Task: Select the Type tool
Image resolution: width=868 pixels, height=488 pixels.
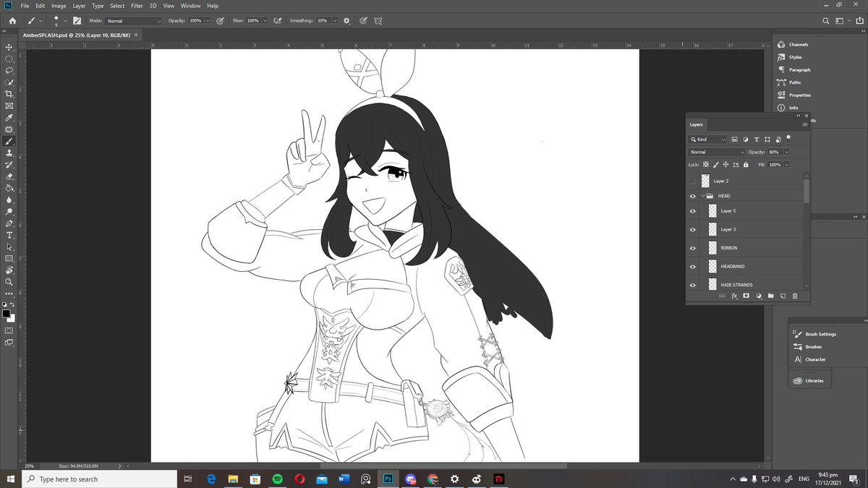Action: click(9, 235)
